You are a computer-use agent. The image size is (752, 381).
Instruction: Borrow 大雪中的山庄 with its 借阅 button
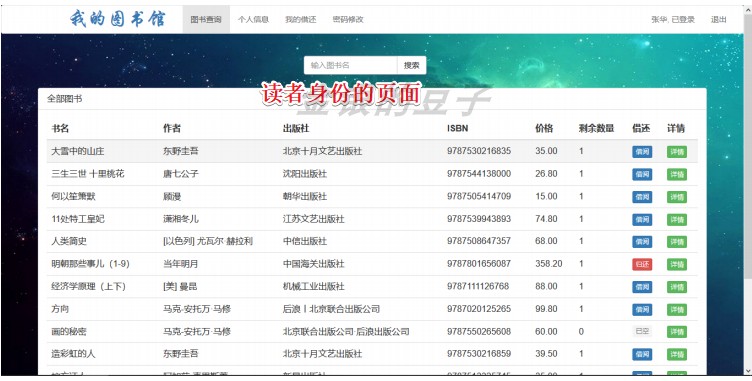(642, 152)
